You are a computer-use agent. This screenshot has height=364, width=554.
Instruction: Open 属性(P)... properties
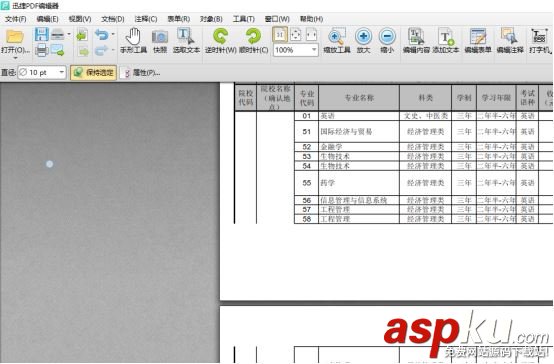coord(141,73)
